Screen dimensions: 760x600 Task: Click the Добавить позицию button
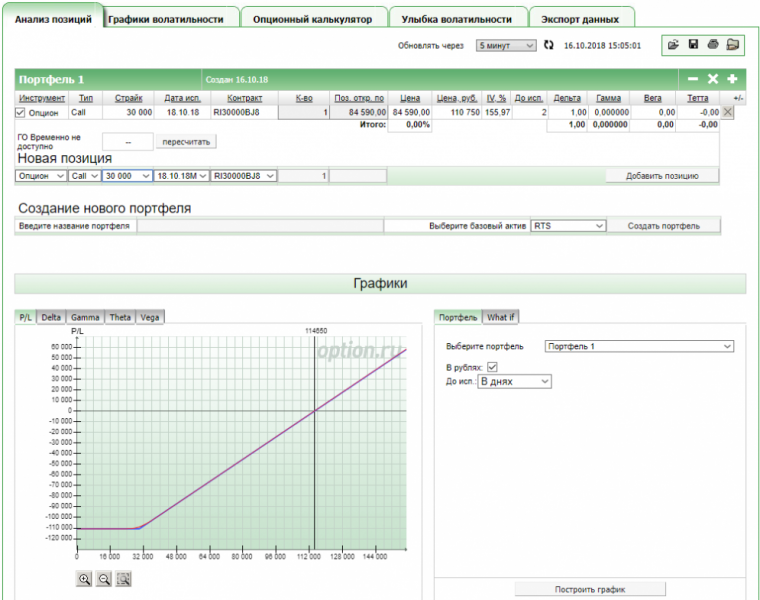pos(662,176)
